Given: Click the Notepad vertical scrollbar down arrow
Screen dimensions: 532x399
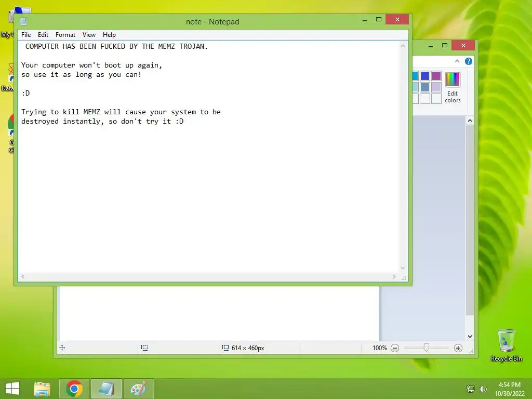Looking at the screenshot, I should point(403,268).
